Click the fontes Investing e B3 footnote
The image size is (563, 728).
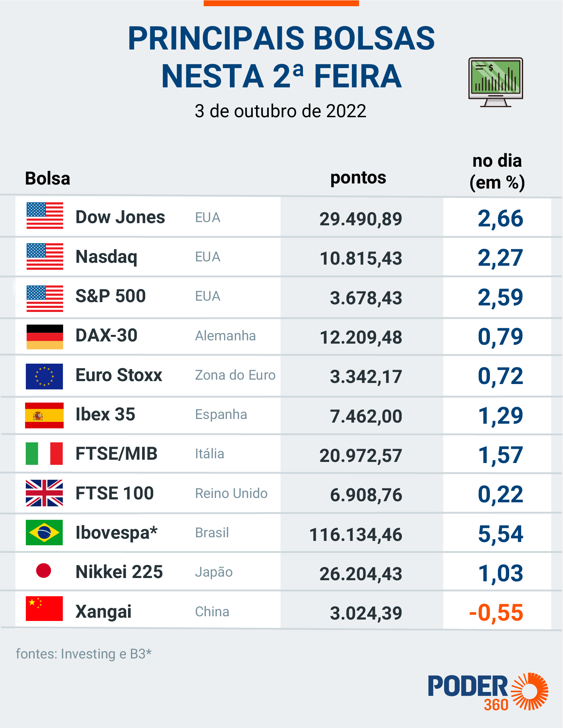pyautogui.click(x=84, y=654)
